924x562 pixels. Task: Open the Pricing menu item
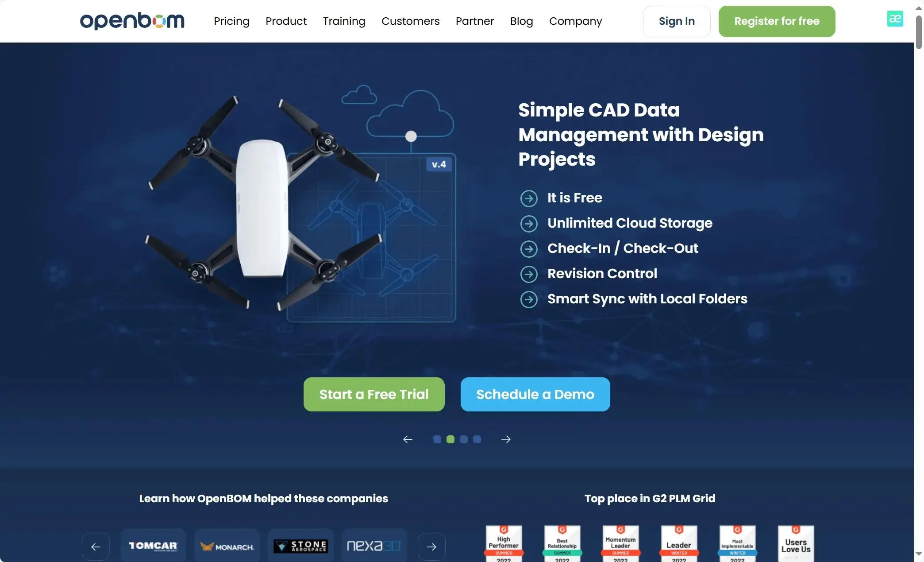(x=231, y=21)
